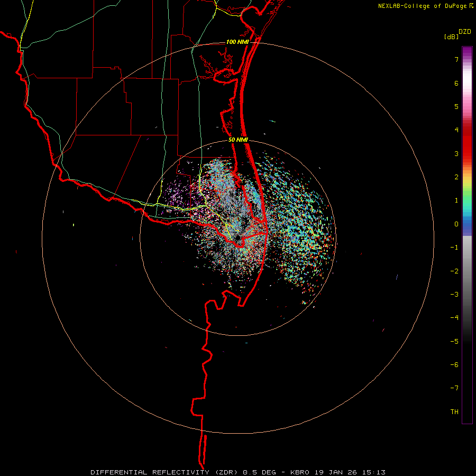Click the 1 dB tick label on scale

456,200
